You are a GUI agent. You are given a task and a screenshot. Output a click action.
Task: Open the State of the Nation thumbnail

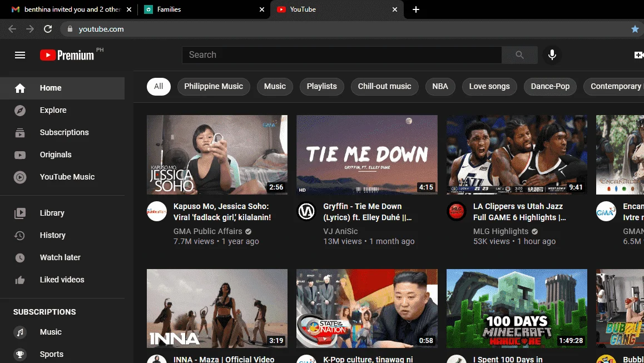[366, 309]
